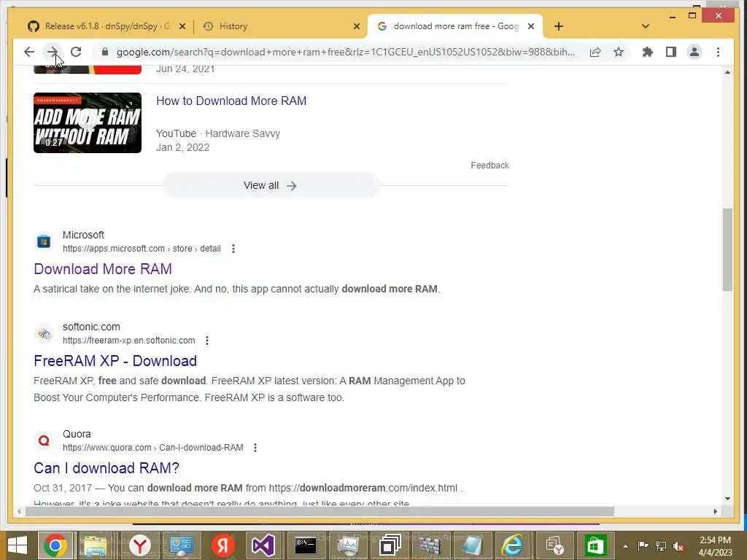747x560 pixels.
Task: Expand the tab search chevron
Action: 645,26
